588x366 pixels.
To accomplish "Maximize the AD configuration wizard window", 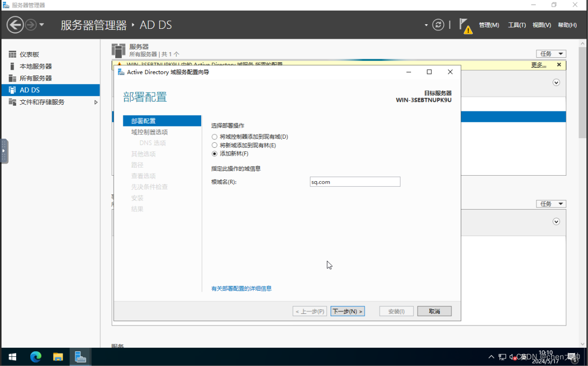I will [429, 72].
